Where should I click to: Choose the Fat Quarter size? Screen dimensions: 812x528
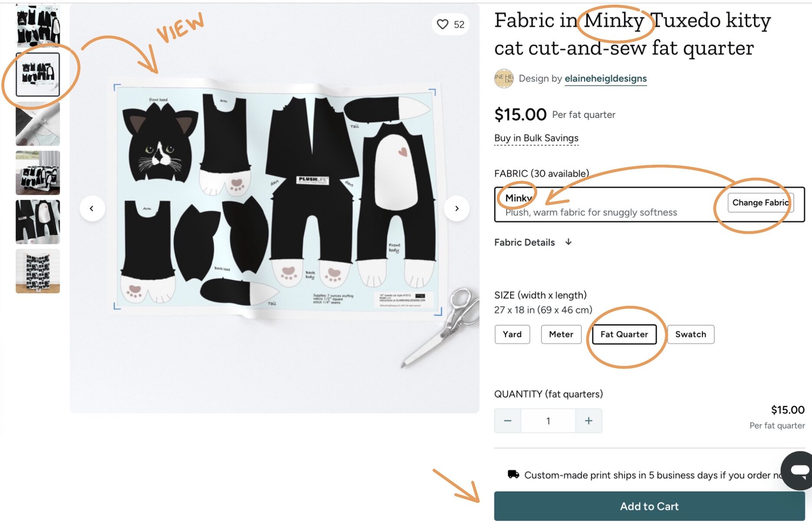click(624, 334)
